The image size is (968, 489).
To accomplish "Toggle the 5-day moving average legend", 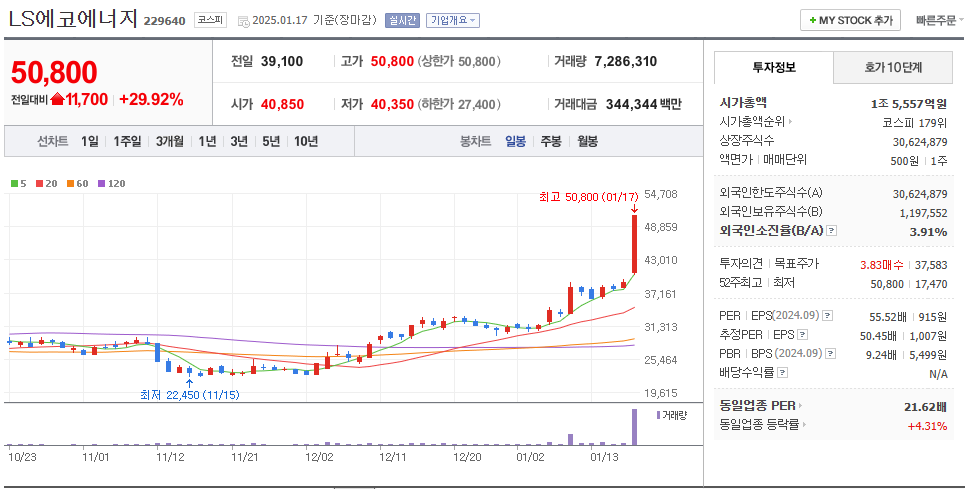I will pyautogui.click(x=16, y=183).
